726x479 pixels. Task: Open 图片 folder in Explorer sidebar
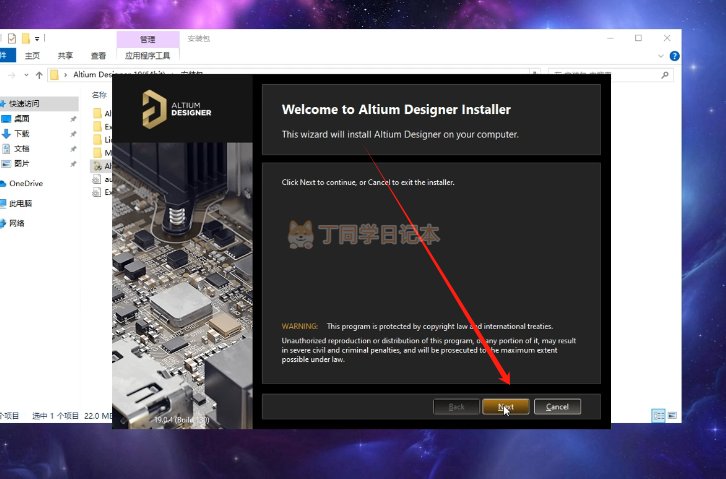click(x=21, y=163)
